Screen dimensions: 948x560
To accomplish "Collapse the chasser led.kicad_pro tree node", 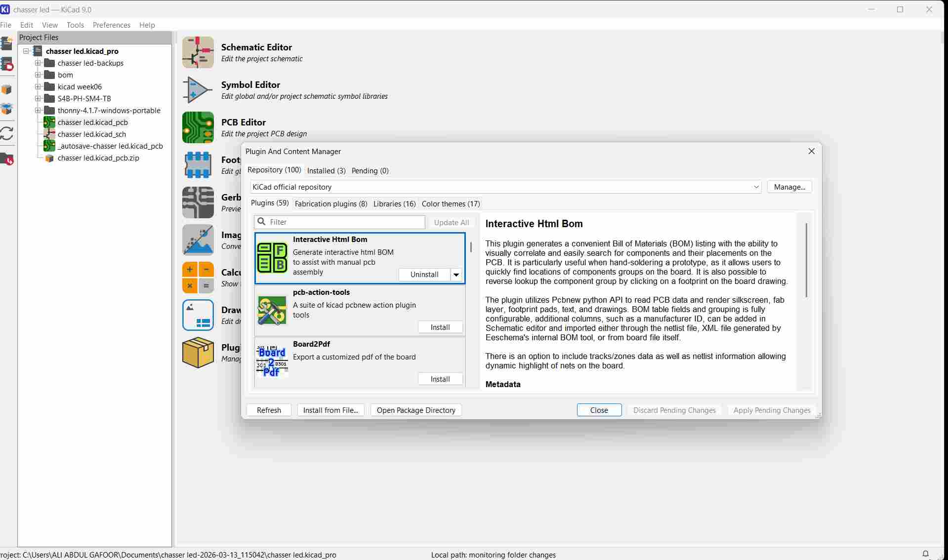I will coord(26,51).
